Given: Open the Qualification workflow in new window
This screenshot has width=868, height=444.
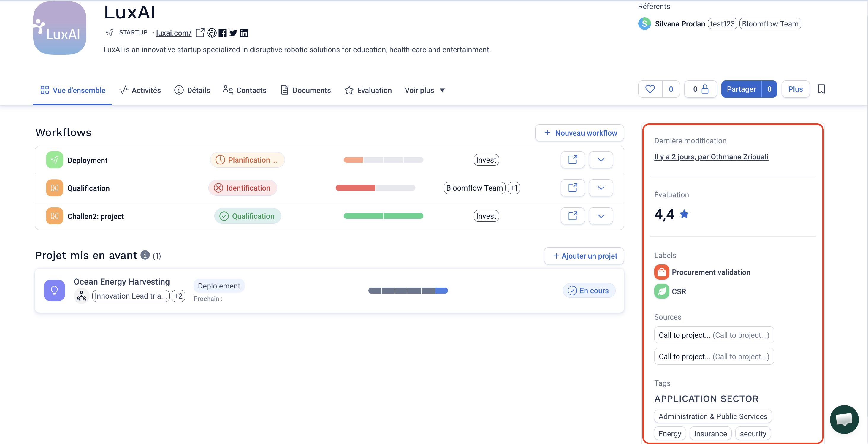Looking at the screenshot, I should tap(573, 188).
